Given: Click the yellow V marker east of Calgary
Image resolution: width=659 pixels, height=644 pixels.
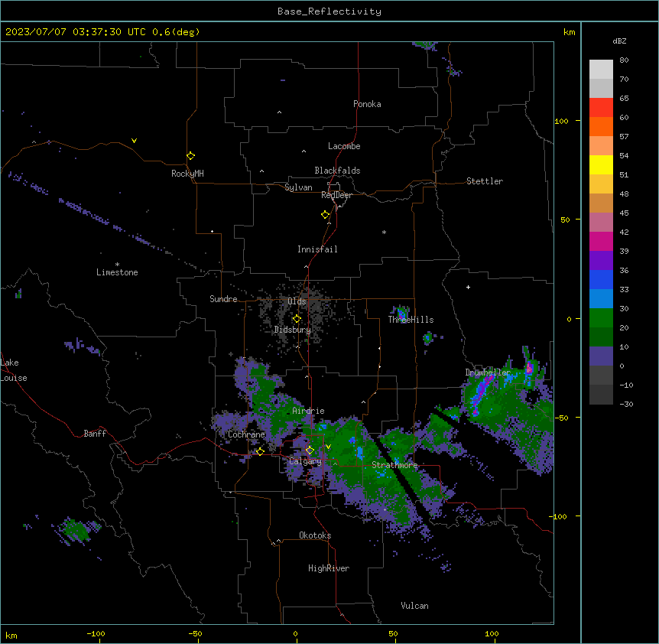Looking at the screenshot, I should click(328, 447).
